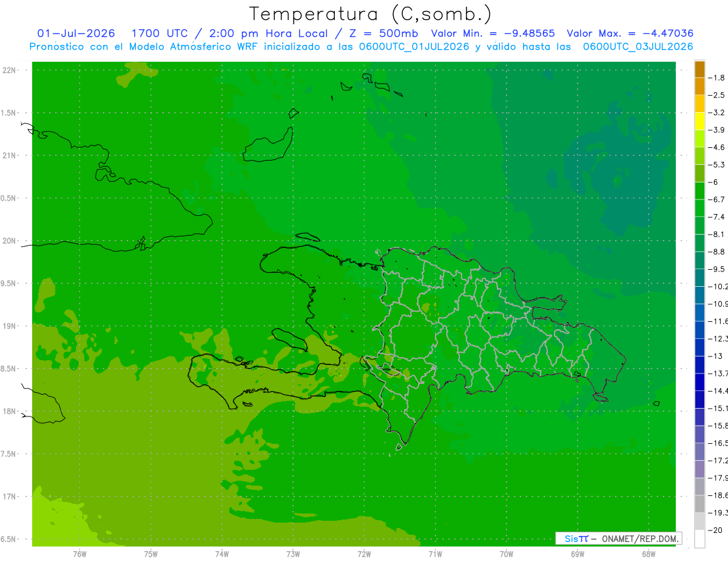This screenshot has height=562, width=728.
Task: Click the '-6.7' colorbar value
Action: 716,199
